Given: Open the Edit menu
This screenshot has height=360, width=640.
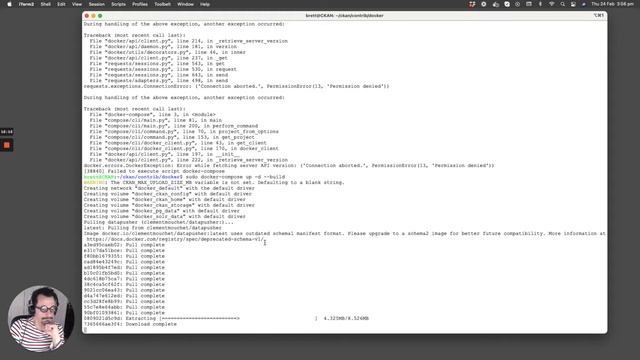Looking at the screenshot, I should pyautogui.click(x=61, y=4).
